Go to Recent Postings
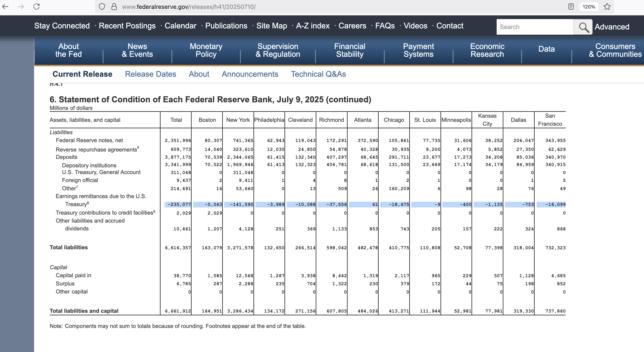Screen dimensions: 644x352 pos(127,26)
